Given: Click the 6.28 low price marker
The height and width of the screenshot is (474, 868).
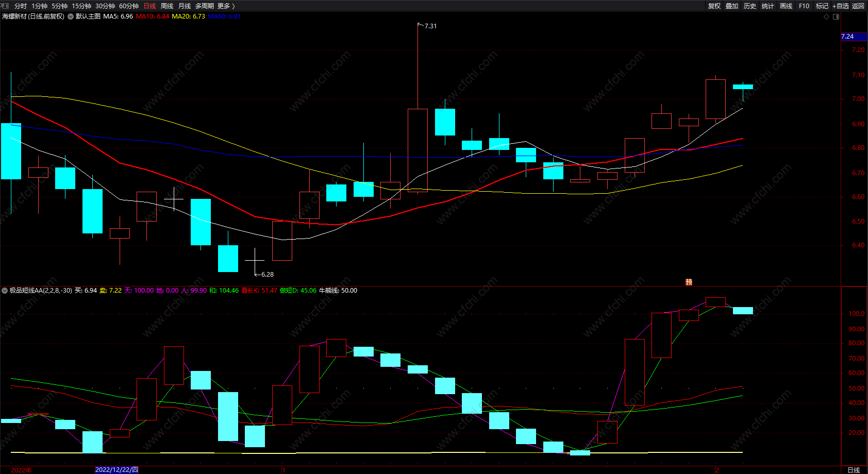Looking at the screenshot, I should (x=267, y=275).
